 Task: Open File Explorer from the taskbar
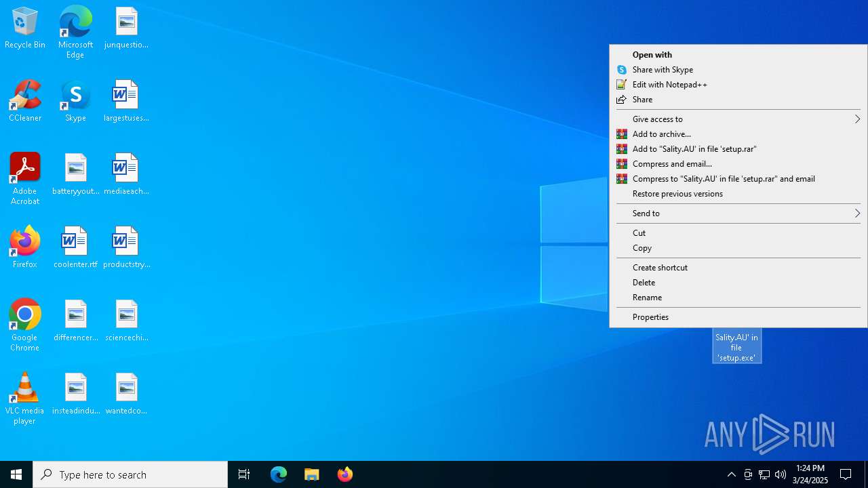[x=312, y=474]
